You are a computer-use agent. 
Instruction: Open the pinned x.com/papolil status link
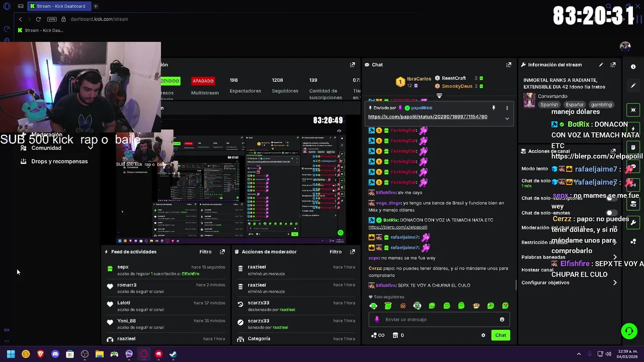[x=428, y=117]
